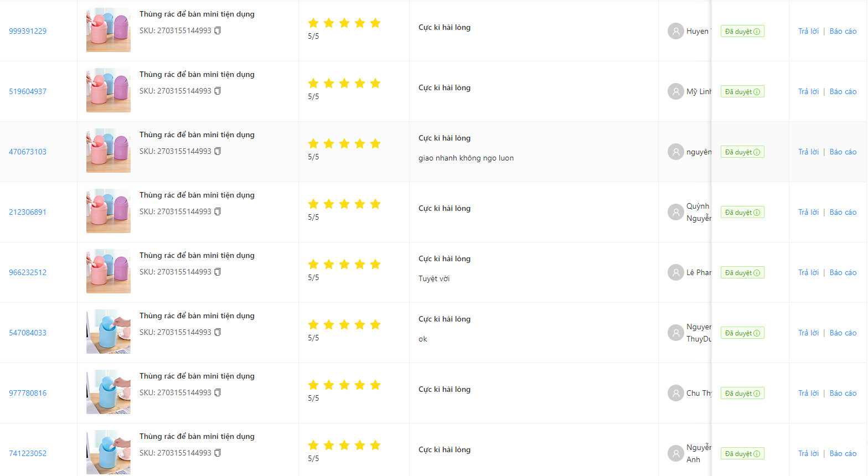Click star rating in row 977780816
Viewport: 868px width, 476px height.
pyautogui.click(x=344, y=385)
